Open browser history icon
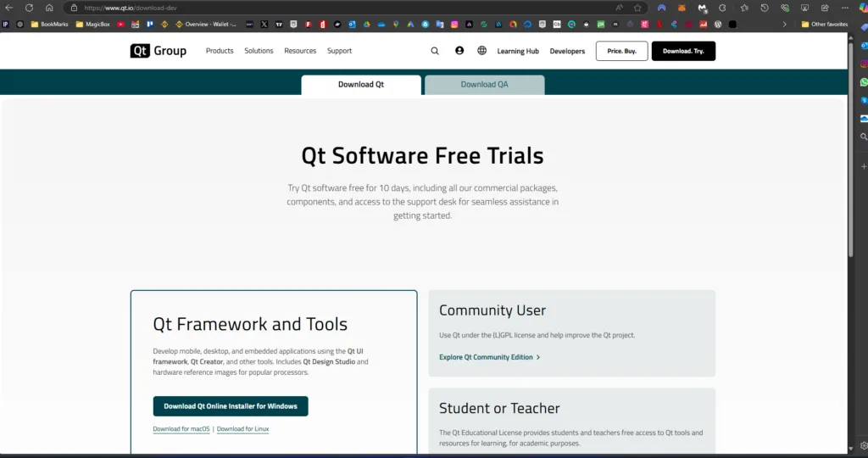This screenshot has width=868, height=458. (x=765, y=8)
